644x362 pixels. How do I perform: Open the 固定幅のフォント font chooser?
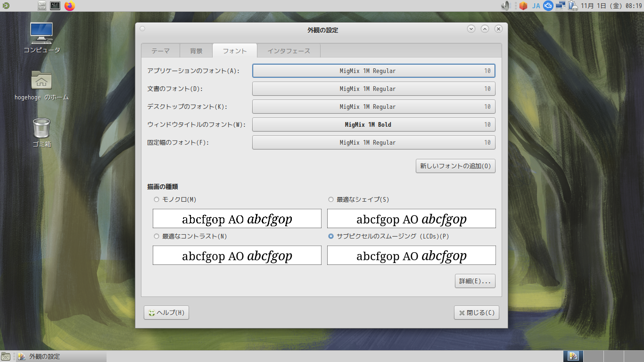coord(374,142)
